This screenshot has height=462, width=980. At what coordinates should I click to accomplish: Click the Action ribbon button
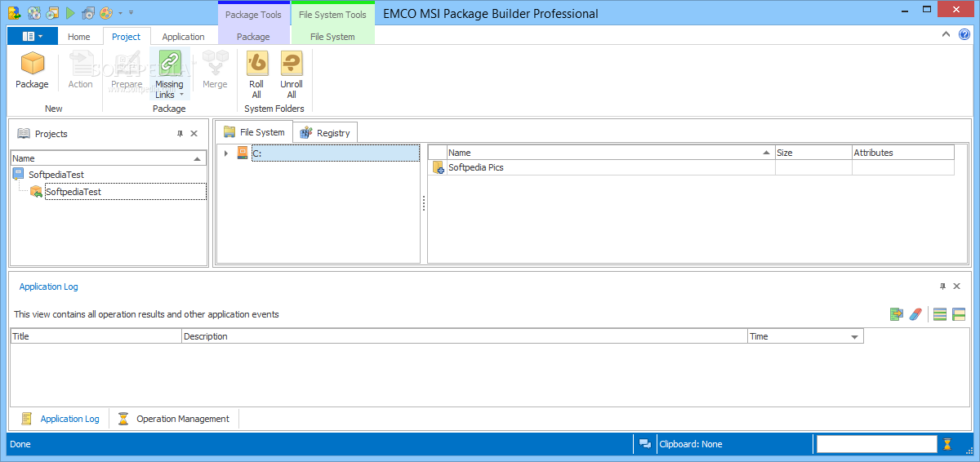click(80, 70)
